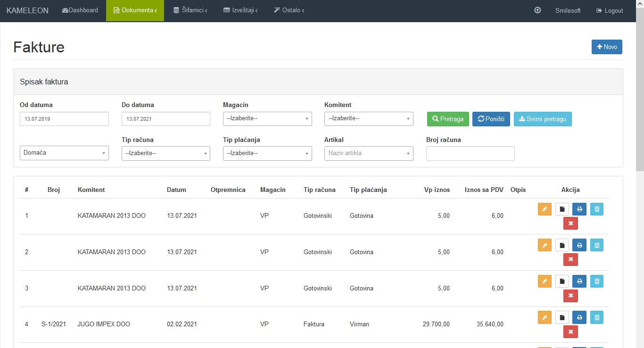
Task: Click the upload arrow icon in navbar
Action: point(537,10)
